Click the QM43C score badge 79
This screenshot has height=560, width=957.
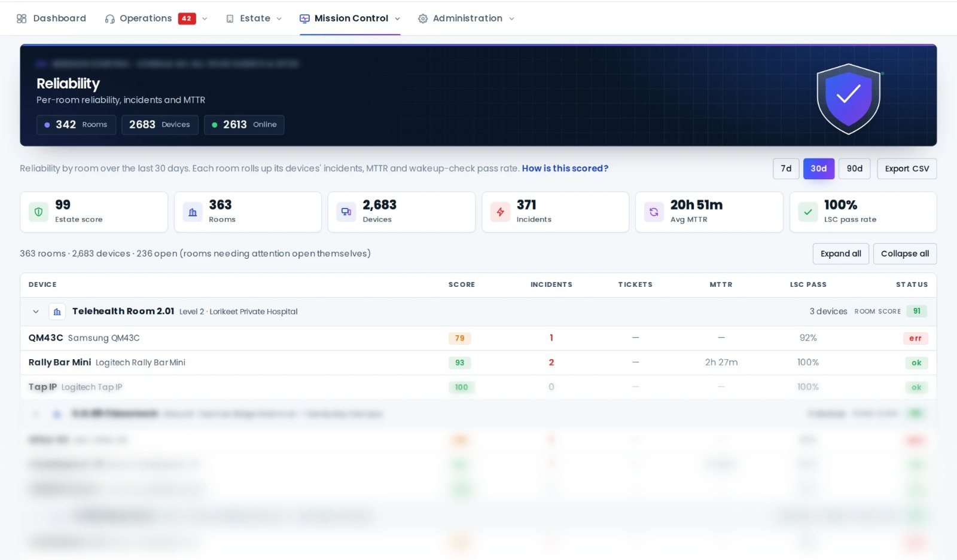459,338
